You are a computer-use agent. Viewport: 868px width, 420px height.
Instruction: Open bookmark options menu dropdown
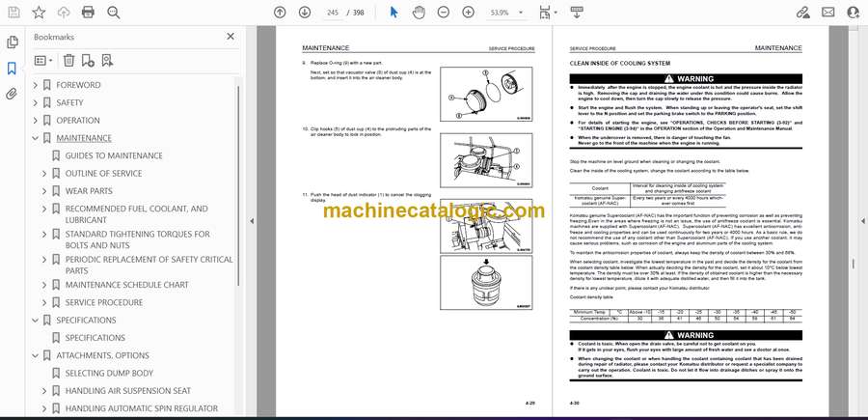pos(43,61)
